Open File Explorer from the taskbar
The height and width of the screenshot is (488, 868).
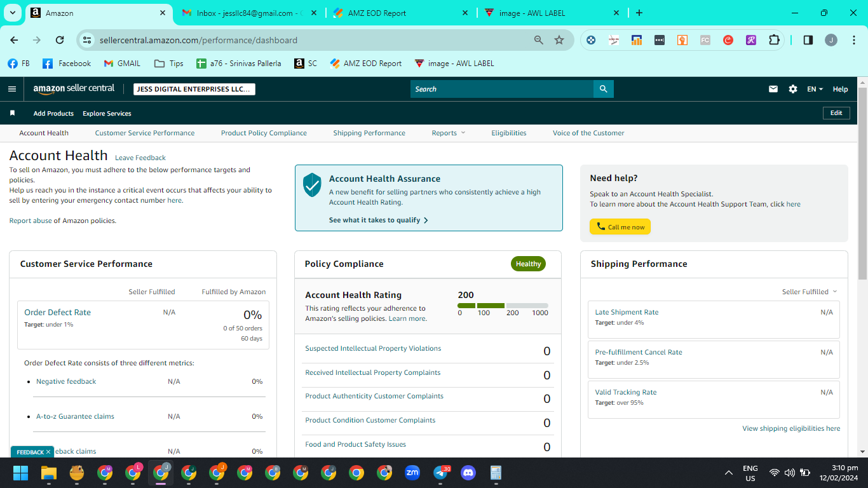[x=49, y=473]
